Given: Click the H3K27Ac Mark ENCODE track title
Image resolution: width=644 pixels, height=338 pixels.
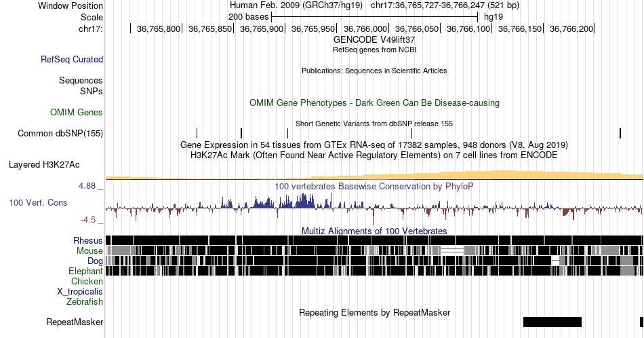Looking at the screenshot, I should tap(374, 155).
